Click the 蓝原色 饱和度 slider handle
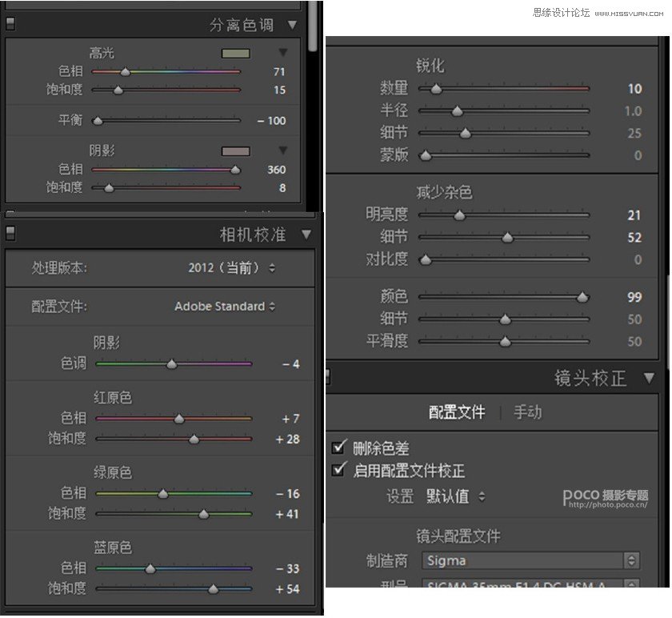The width and height of the screenshot is (672, 618). click(213, 589)
